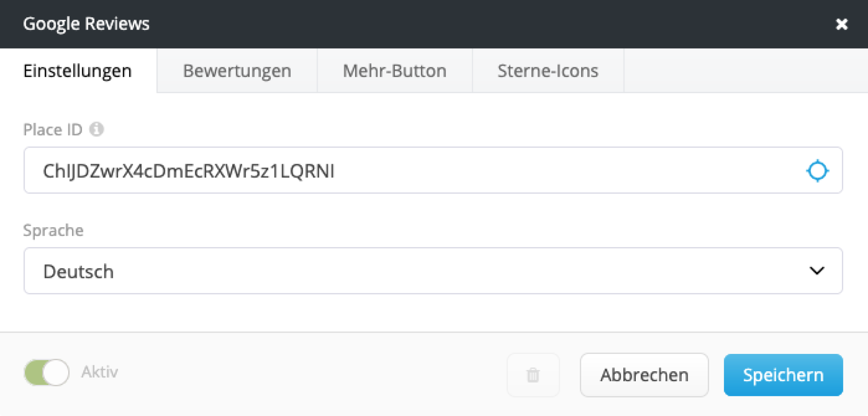Click the location finder icon in the Place ID field
The height and width of the screenshot is (416, 868).
click(x=817, y=170)
